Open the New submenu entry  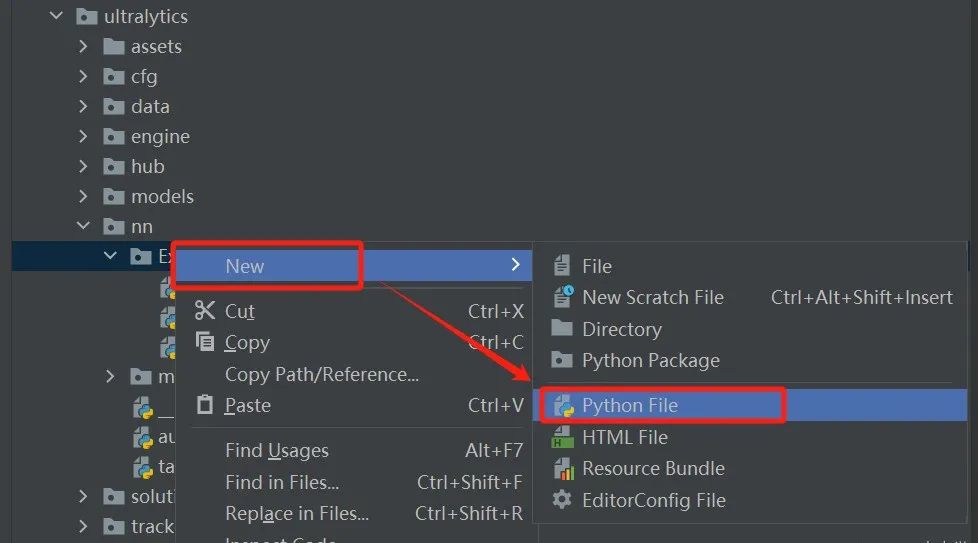(352, 266)
